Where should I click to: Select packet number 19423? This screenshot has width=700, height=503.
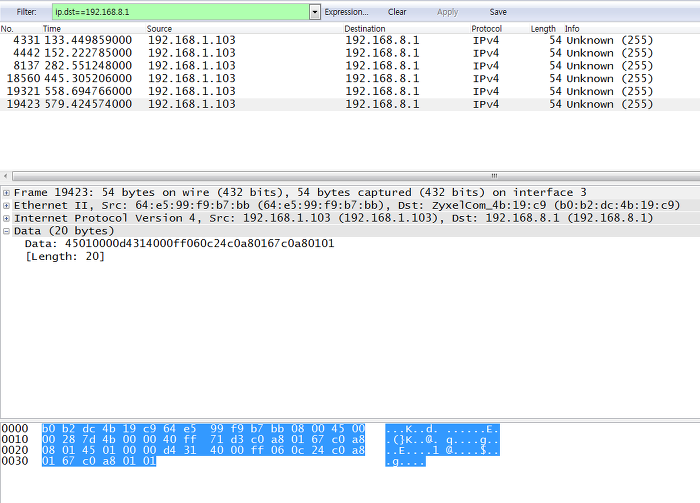(x=350, y=104)
